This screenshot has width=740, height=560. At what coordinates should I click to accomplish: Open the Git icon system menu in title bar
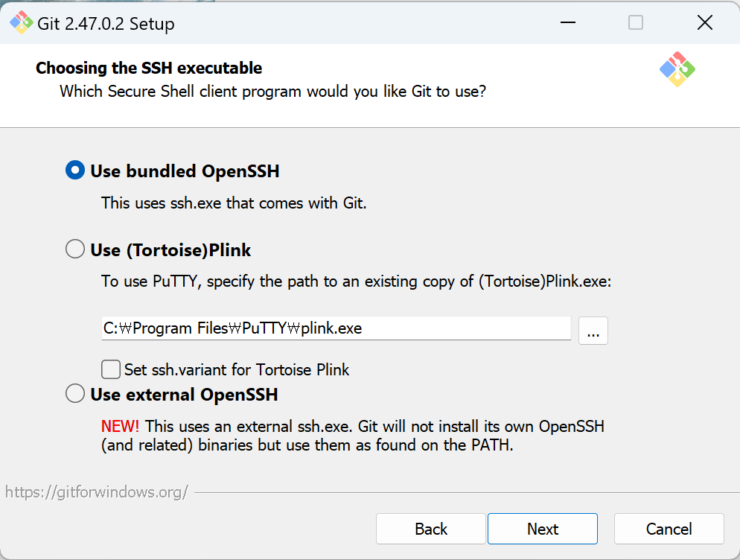coord(22,22)
